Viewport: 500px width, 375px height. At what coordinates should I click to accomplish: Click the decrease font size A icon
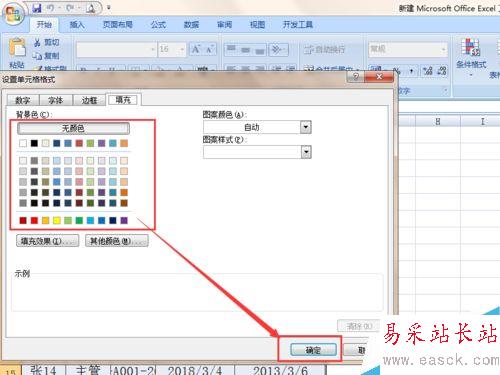tap(209, 49)
